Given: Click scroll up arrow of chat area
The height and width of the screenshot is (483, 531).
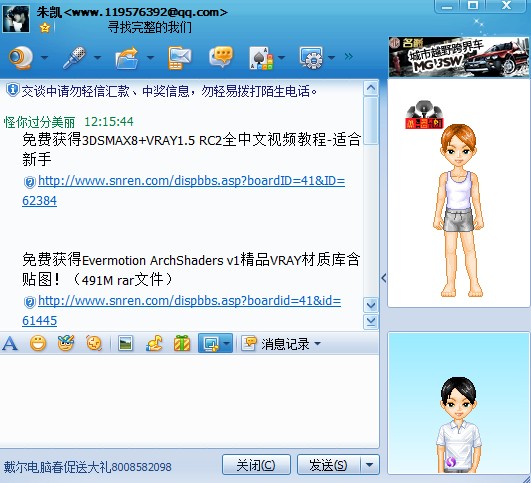Looking at the screenshot, I should click(371, 88).
